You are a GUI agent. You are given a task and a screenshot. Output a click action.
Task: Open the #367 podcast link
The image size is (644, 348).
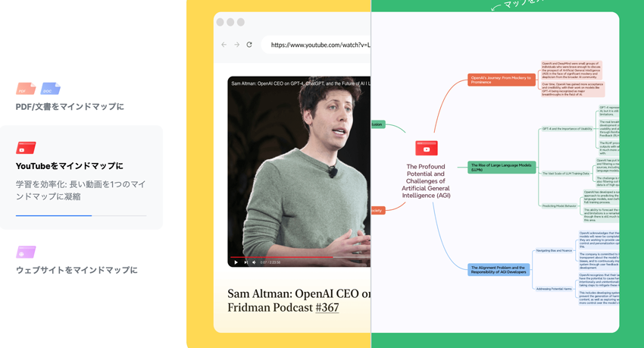327,307
